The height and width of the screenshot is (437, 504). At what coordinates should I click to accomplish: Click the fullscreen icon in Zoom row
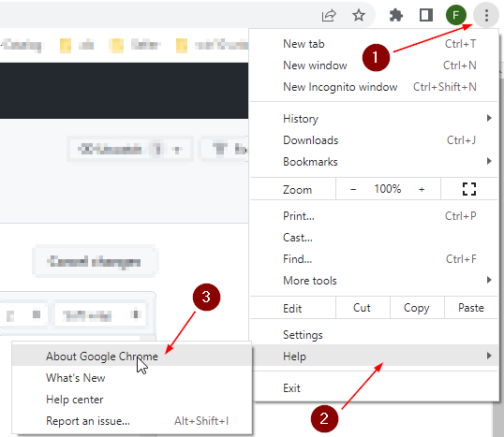pyautogui.click(x=469, y=189)
